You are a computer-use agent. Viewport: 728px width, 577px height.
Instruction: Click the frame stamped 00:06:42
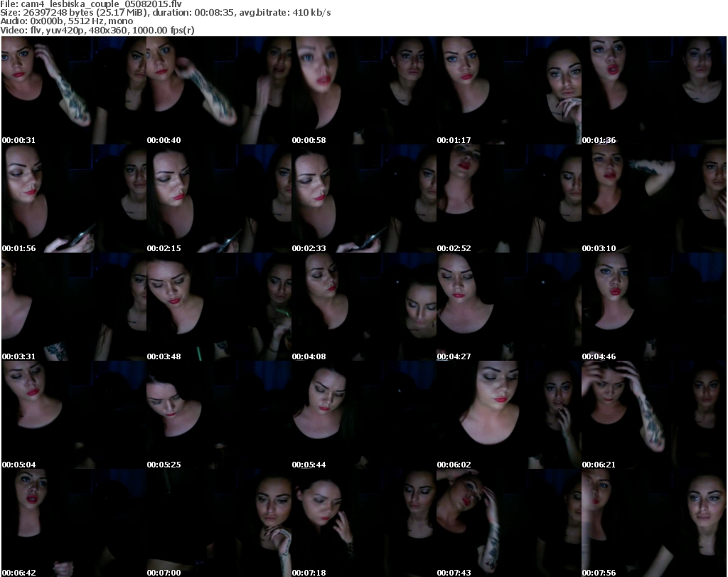[74, 523]
